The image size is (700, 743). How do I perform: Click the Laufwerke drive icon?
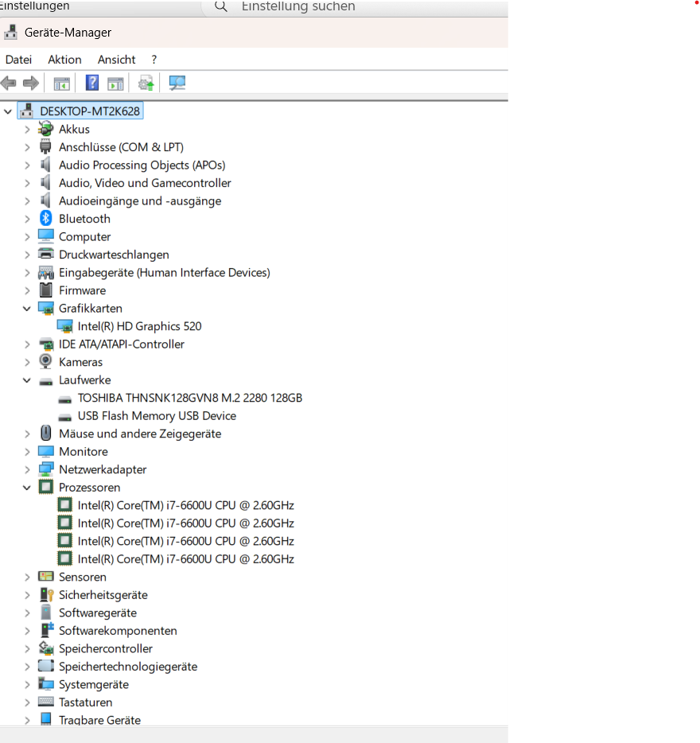[46, 382]
